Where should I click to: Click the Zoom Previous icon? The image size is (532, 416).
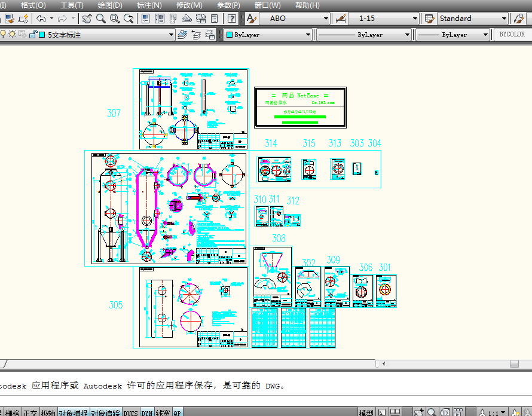pyautogui.click(x=129, y=19)
